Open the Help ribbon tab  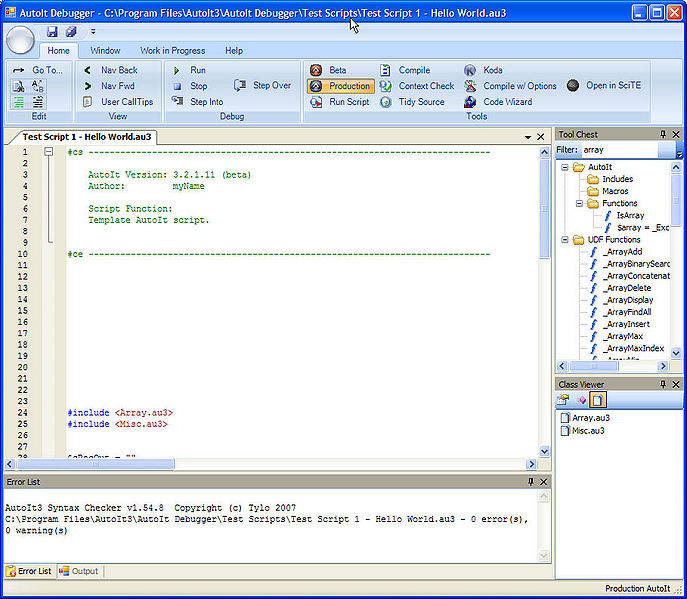click(x=234, y=51)
